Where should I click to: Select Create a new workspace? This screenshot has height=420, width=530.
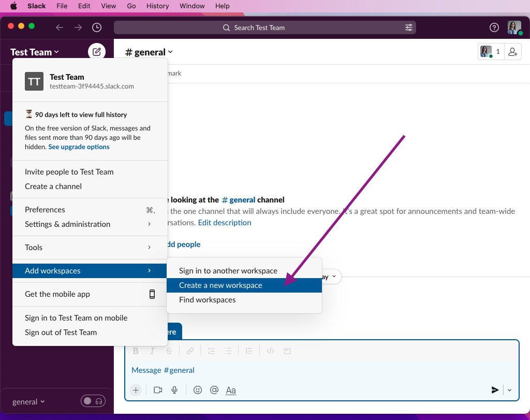point(244,285)
